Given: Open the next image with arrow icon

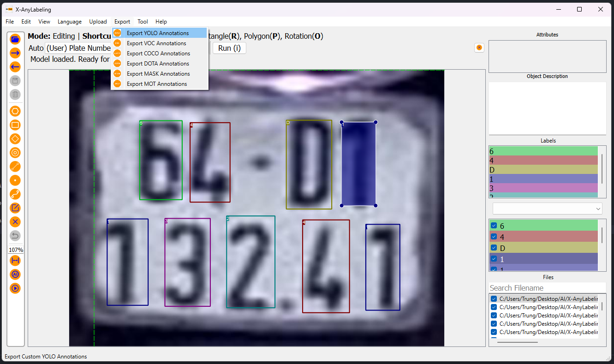Looking at the screenshot, I should (15, 53).
